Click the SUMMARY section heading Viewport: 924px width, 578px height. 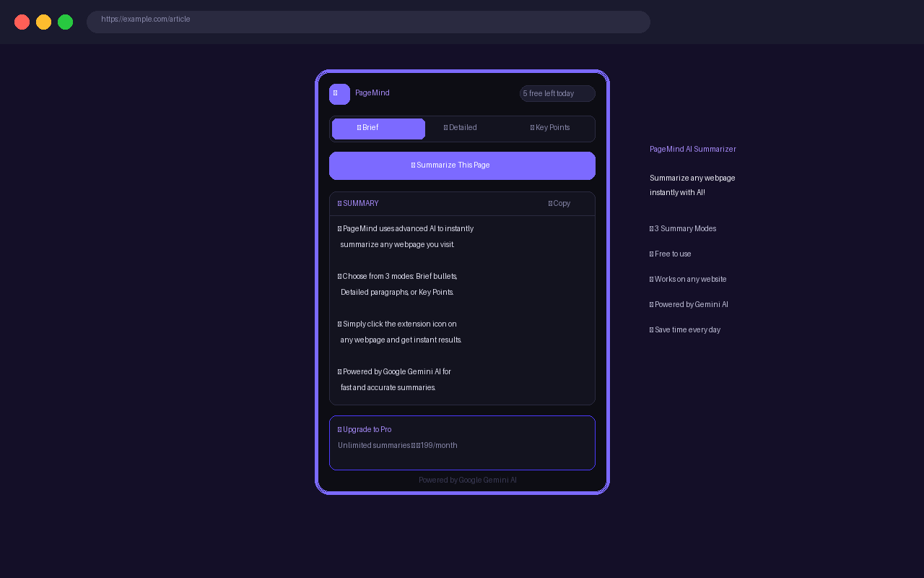tap(358, 204)
